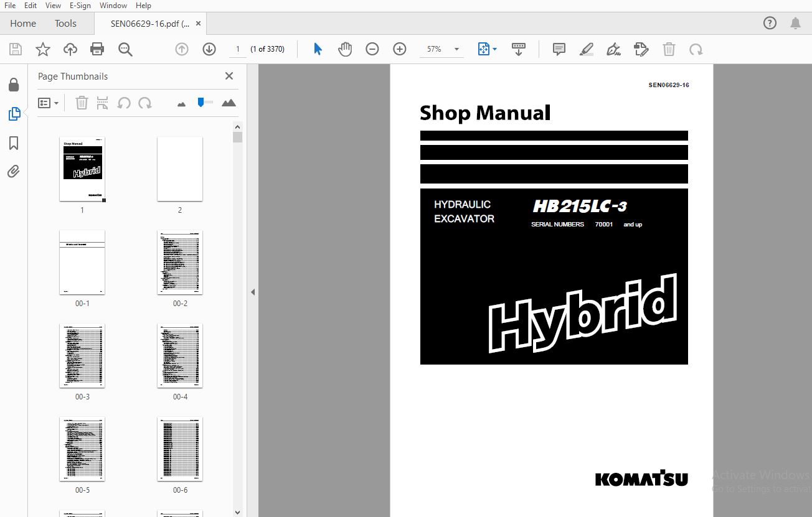This screenshot has height=517, width=812.
Task: Enlarge thumbnail size with large mountain icon
Action: pos(229,103)
